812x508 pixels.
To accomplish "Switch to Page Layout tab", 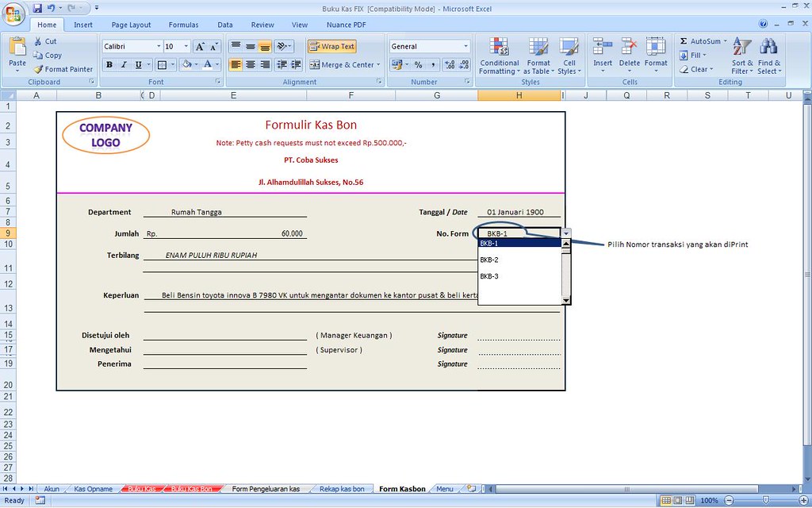I will point(131,25).
